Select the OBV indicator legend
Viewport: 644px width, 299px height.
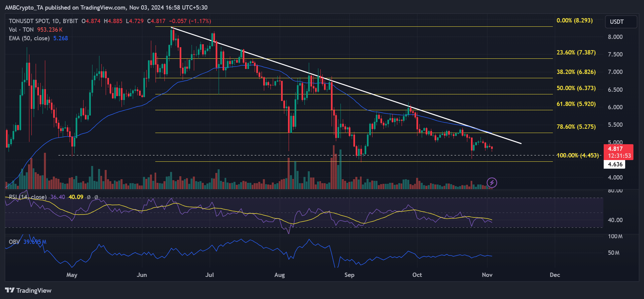click(14, 242)
